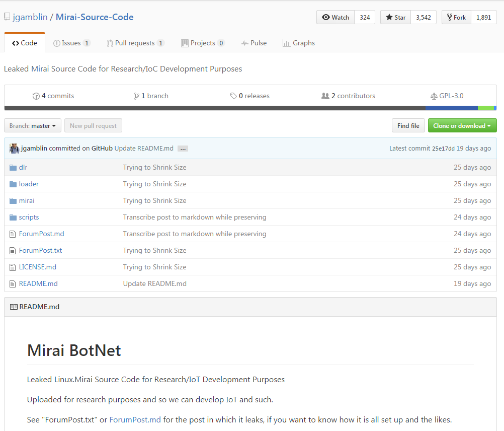This screenshot has width=504, height=431.
Task: Open the Update README.md commit in header
Action: (144, 148)
